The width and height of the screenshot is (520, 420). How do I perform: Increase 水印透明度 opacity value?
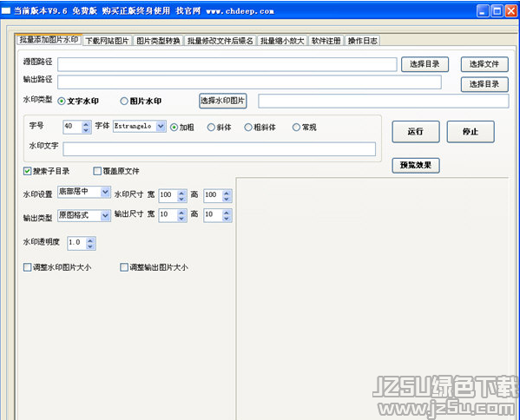tap(90, 240)
